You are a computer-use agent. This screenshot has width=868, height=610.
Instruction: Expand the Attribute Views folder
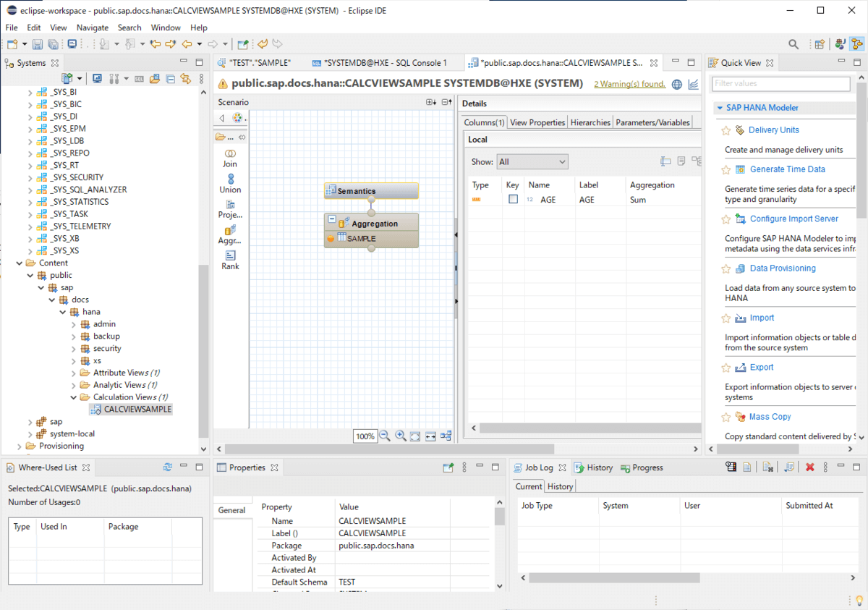75,373
